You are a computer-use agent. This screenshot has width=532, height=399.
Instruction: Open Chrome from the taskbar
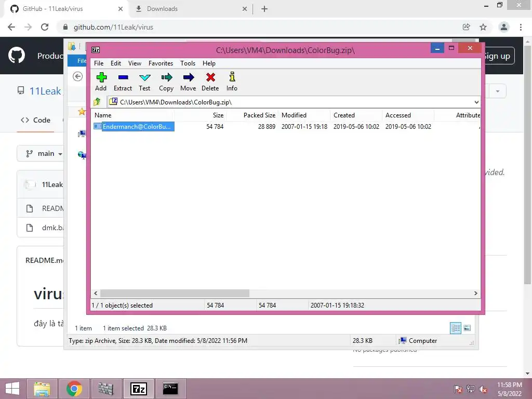pos(74,389)
